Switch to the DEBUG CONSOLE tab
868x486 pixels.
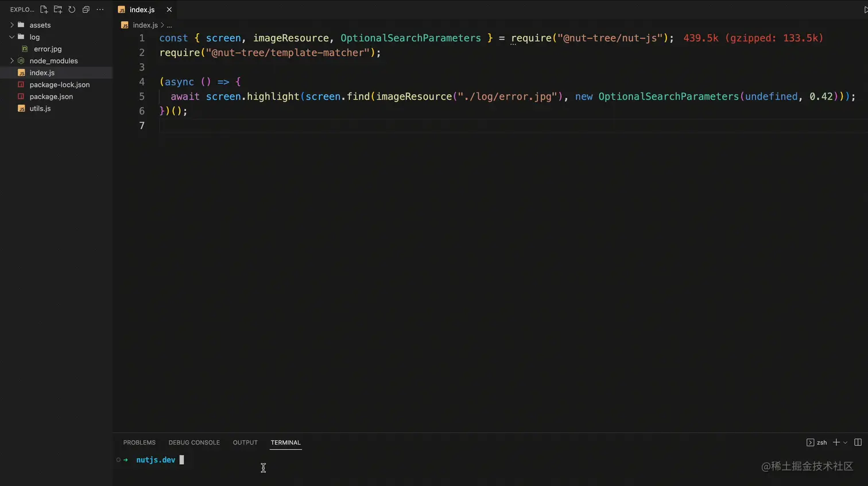point(194,442)
